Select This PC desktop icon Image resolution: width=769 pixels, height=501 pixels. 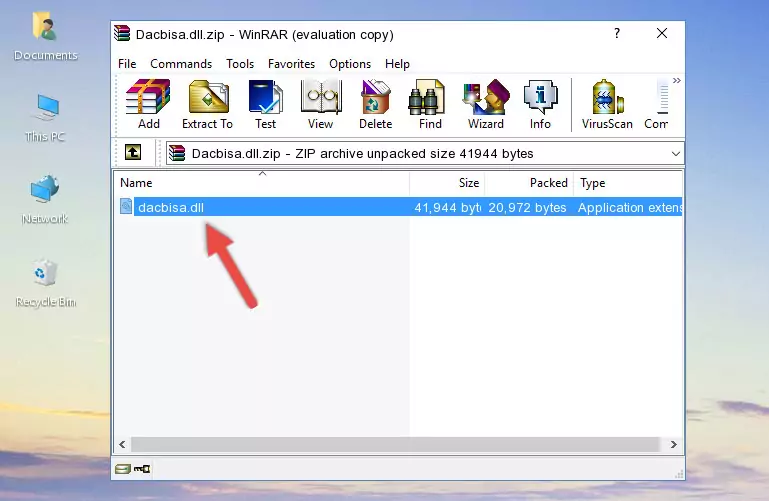coord(45,118)
